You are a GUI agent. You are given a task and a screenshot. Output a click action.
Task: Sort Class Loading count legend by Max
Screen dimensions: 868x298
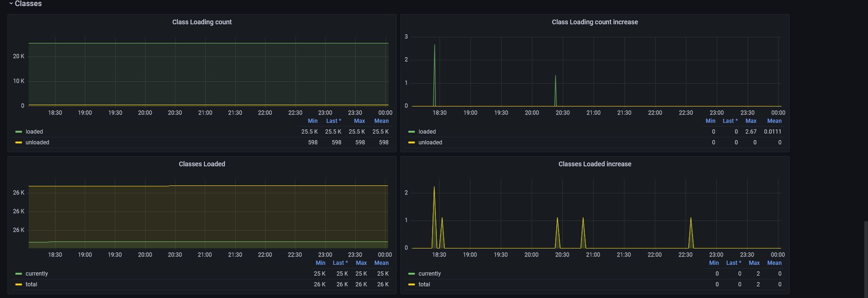[359, 121]
